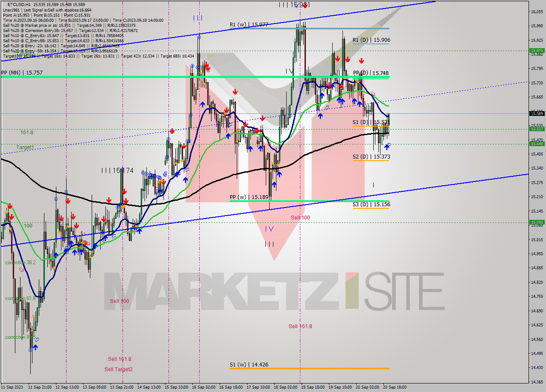Screen dimensions: 546x392
Task: Select the 'PP (w) | 15.189' label
Action: pyautogui.click(x=249, y=197)
